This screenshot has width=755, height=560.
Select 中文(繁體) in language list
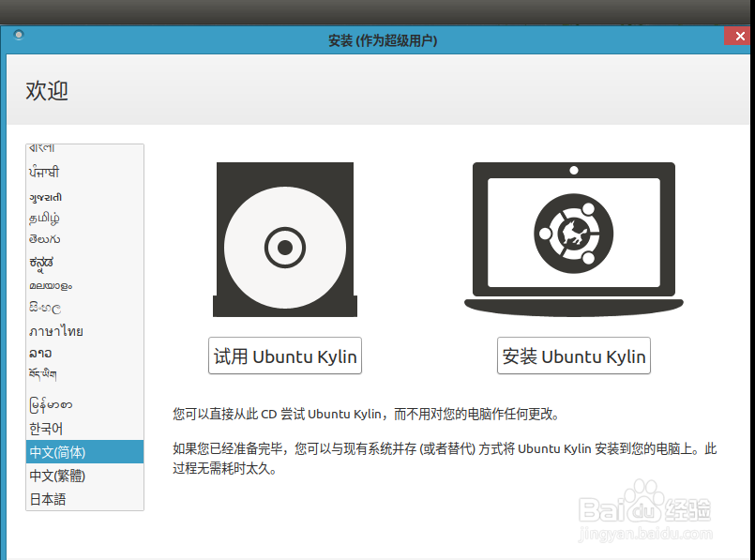coord(84,476)
